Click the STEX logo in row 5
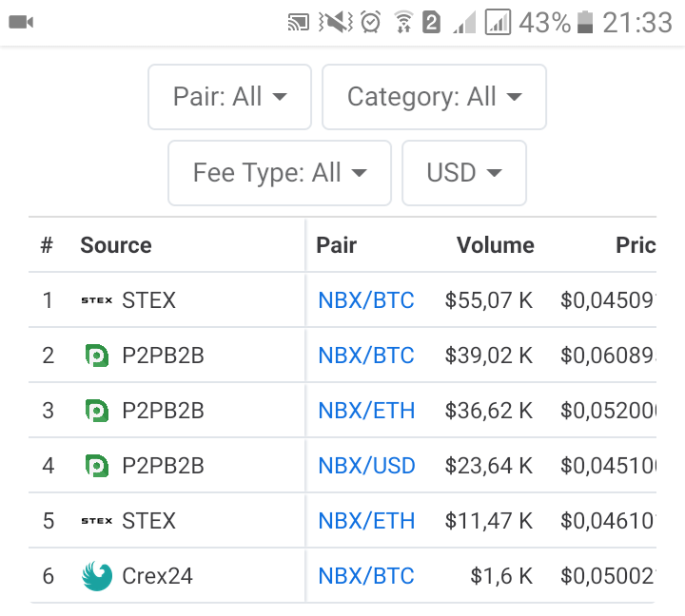The image size is (685, 616). click(96, 521)
